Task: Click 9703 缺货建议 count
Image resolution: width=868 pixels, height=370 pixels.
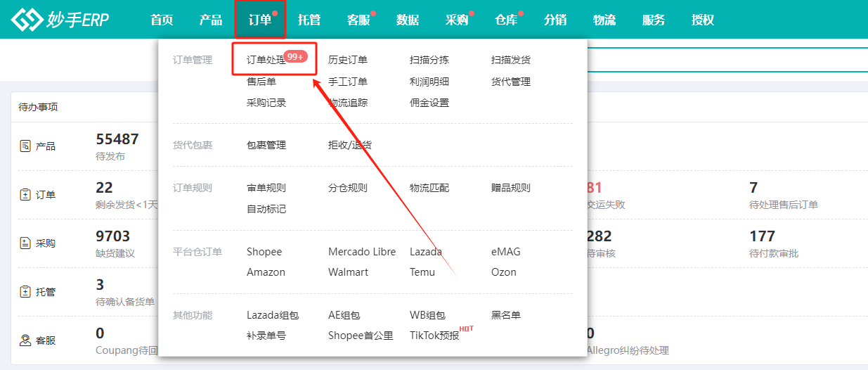Action: pos(113,236)
